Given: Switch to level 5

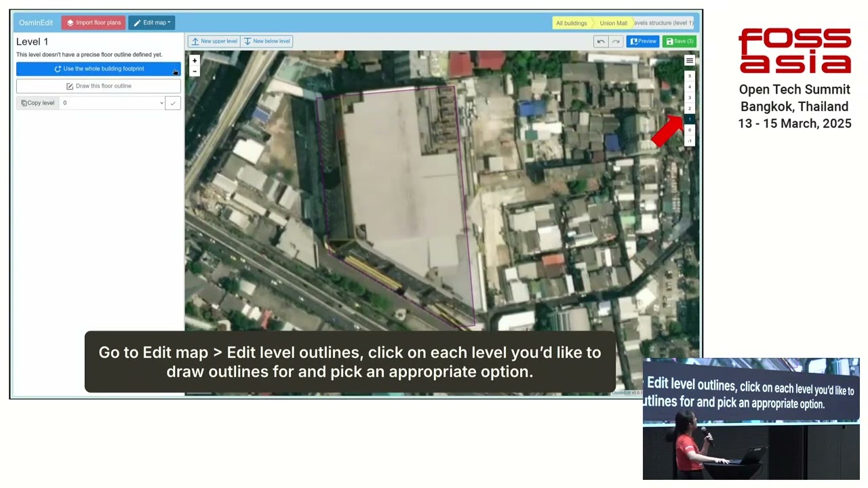Looking at the screenshot, I should 690,76.
